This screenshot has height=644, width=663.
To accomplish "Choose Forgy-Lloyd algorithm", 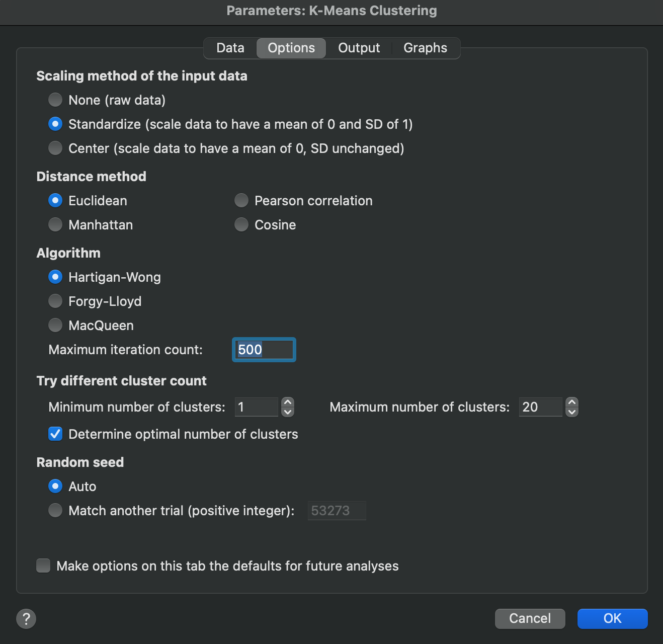I will [x=55, y=301].
